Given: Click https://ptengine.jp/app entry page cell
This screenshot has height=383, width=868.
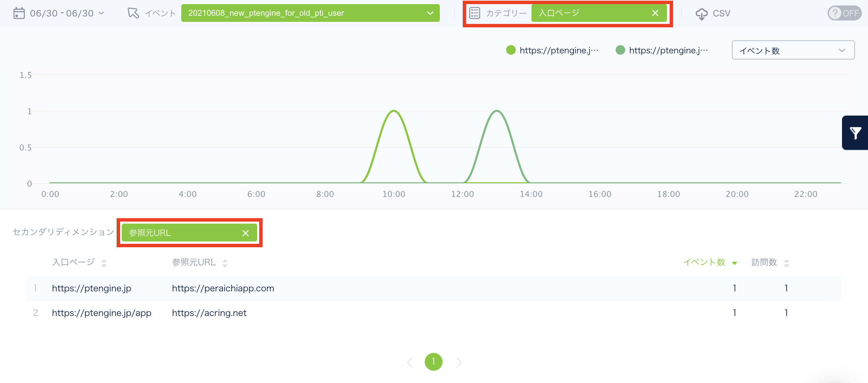Looking at the screenshot, I should click(102, 313).
